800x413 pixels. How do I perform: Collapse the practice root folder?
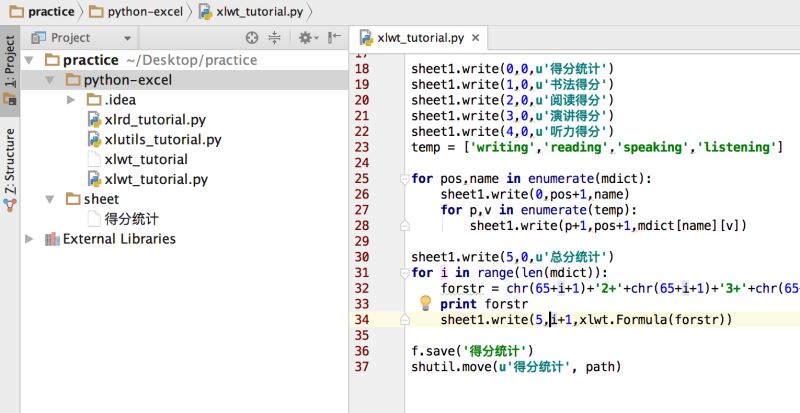(x=29, y=60)
